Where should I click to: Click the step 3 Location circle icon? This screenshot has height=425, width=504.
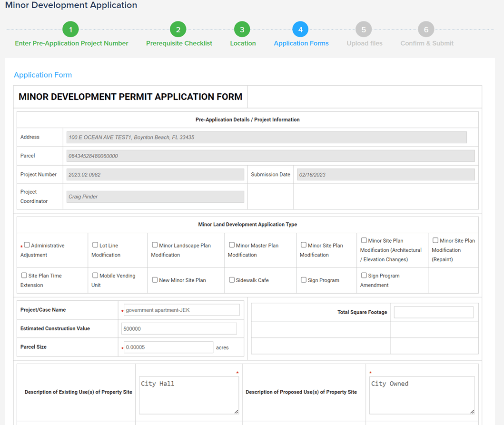[242, 30]
